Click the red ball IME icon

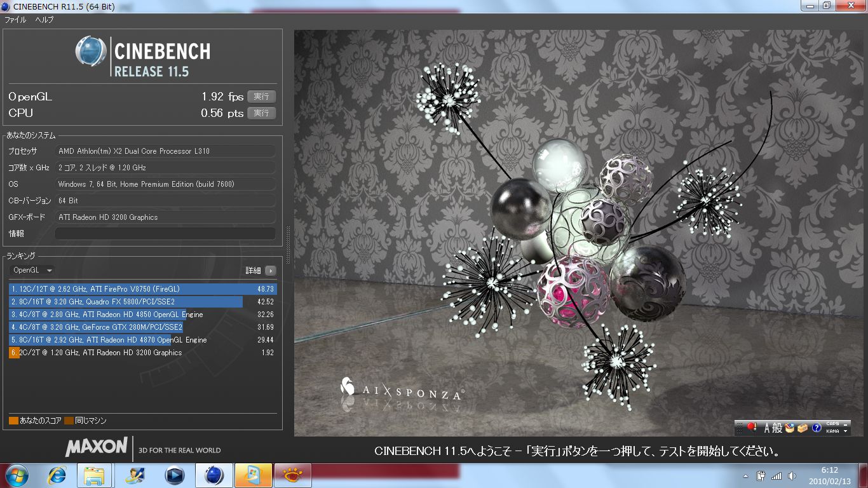tap(750, 428)
